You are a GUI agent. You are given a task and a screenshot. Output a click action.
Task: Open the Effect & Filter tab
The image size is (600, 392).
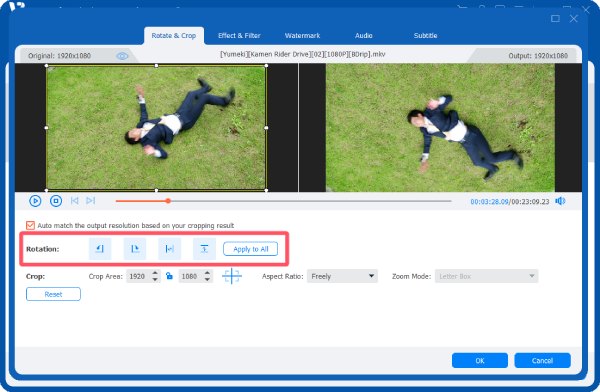coord(239,36)
